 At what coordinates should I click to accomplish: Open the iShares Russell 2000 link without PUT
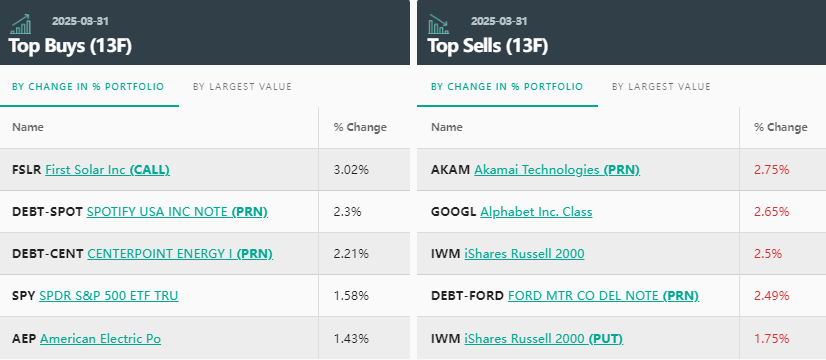pos(524,254)
